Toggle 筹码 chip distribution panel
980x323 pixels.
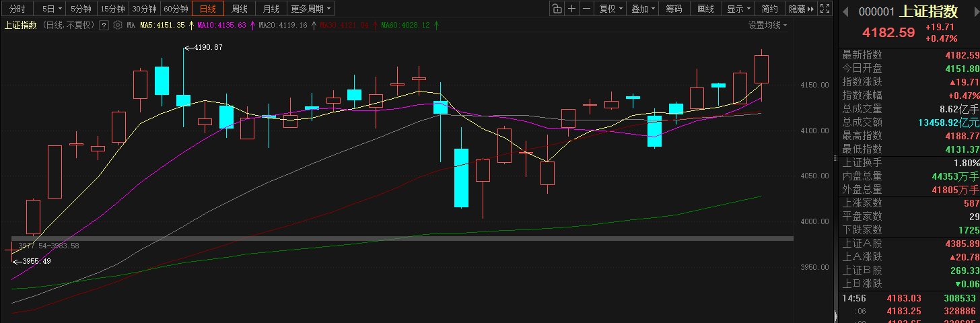pos(674,9)
